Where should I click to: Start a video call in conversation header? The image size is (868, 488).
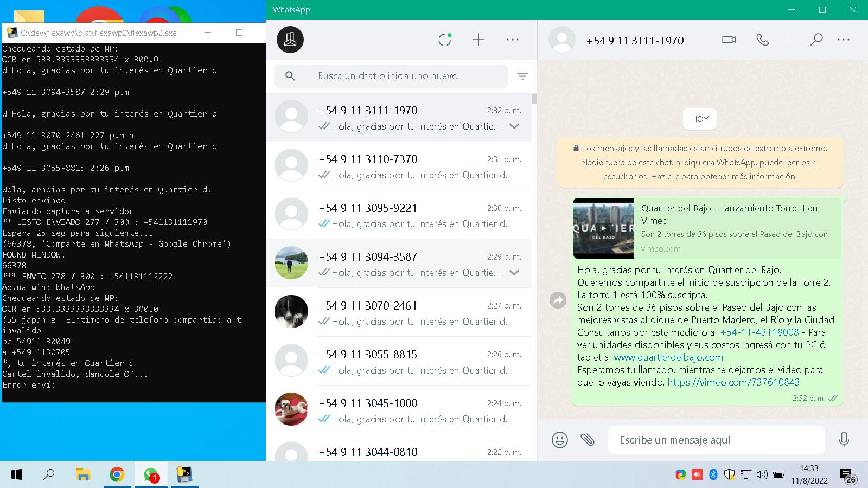coord(729,40)
